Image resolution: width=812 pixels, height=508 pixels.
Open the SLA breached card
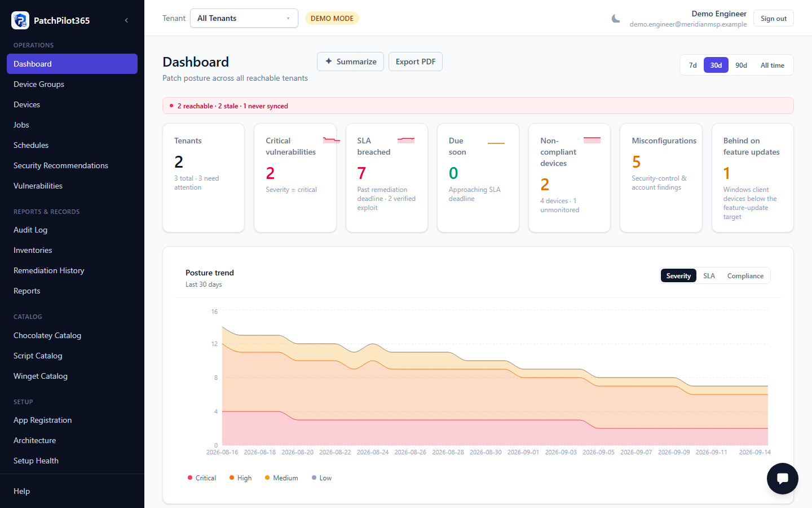pyautogui.click(x=386, y=178)
